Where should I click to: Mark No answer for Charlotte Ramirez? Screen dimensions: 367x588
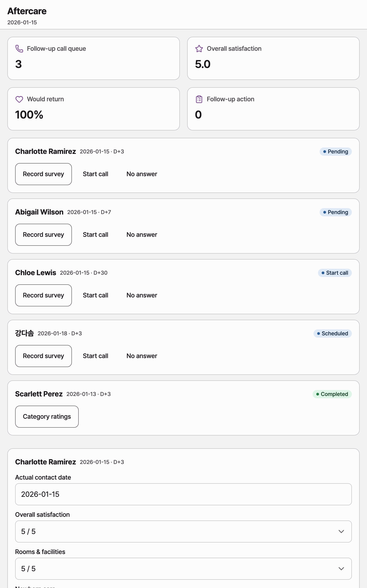tap(142, 174)
